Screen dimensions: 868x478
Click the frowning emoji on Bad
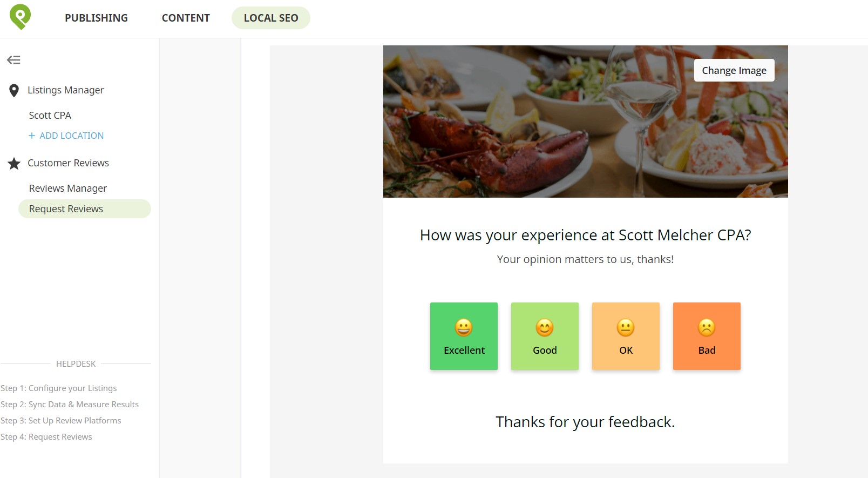(x=707, y=327)
